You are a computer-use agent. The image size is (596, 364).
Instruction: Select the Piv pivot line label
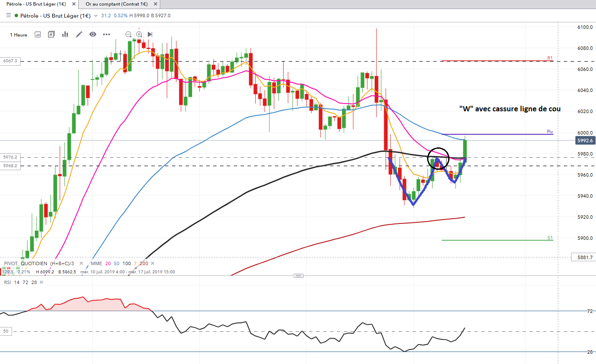[x=550, y=132]
